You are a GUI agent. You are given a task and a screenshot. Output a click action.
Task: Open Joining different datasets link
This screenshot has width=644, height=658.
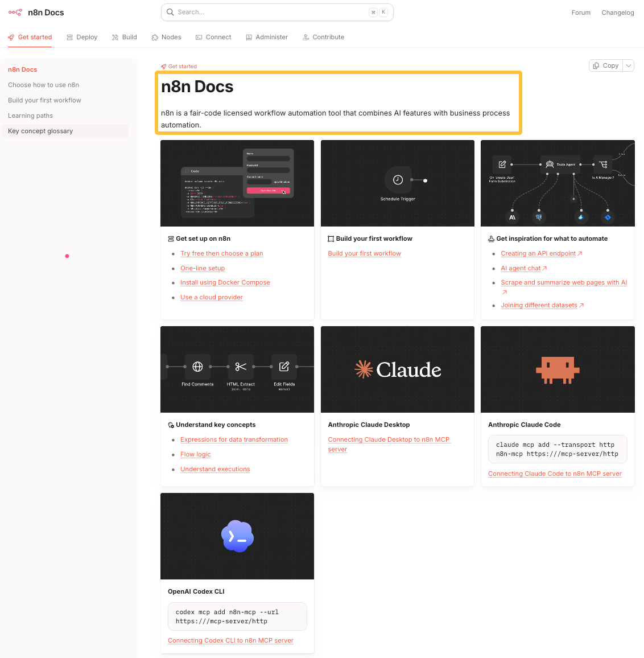tap(539, 306)
